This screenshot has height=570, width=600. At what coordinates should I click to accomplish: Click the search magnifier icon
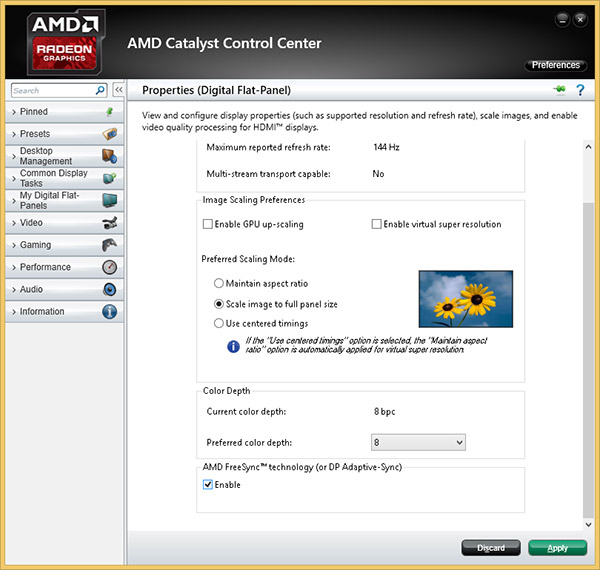pyautogui.click(x=99, y=90)
